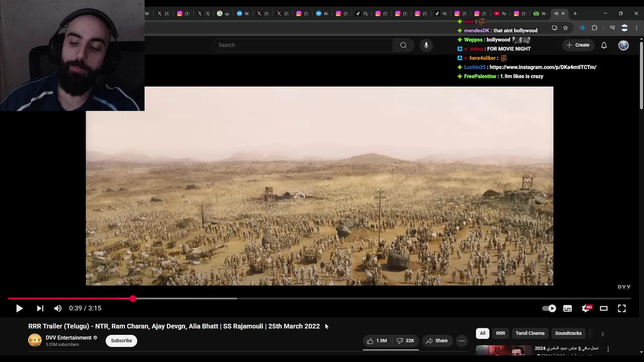Open more actions three-dot menu beside Share
The image size is (644, 362).
(462, 341)
